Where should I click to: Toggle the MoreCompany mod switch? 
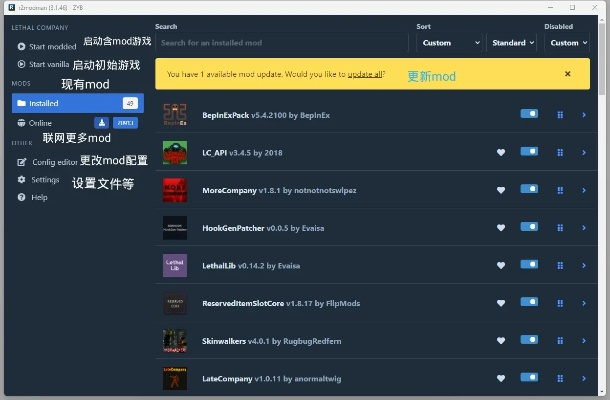click(x=529, y=189)
